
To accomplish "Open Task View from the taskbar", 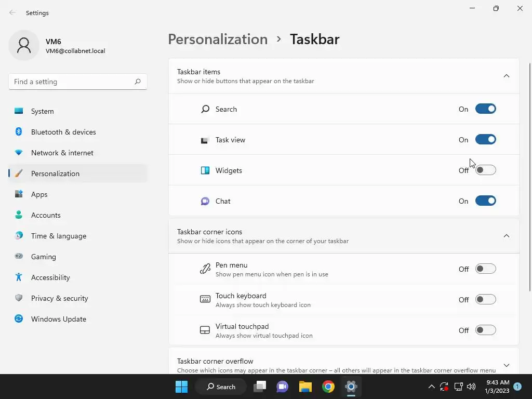I will 260,387.
